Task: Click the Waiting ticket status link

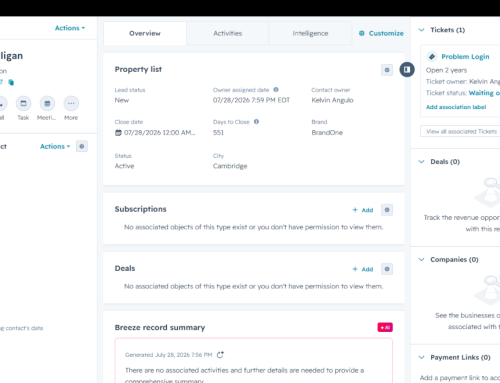Action: click(484, 93)
